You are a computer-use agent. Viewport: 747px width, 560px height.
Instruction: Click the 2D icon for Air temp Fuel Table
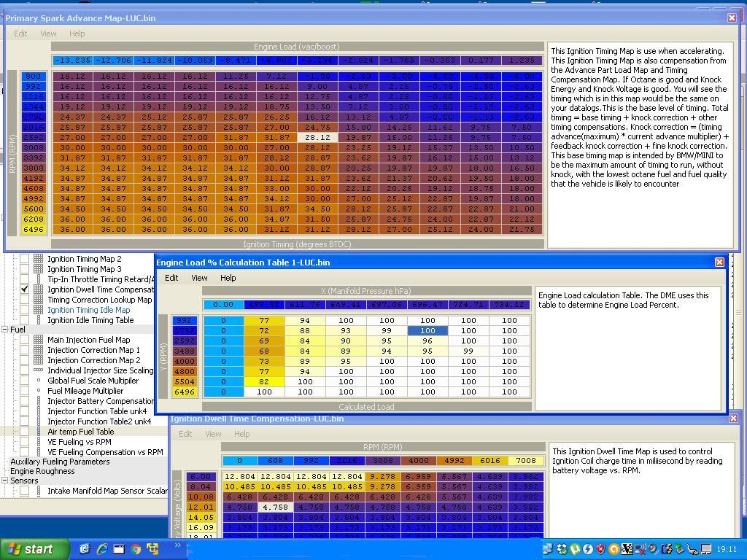[39, 432]
